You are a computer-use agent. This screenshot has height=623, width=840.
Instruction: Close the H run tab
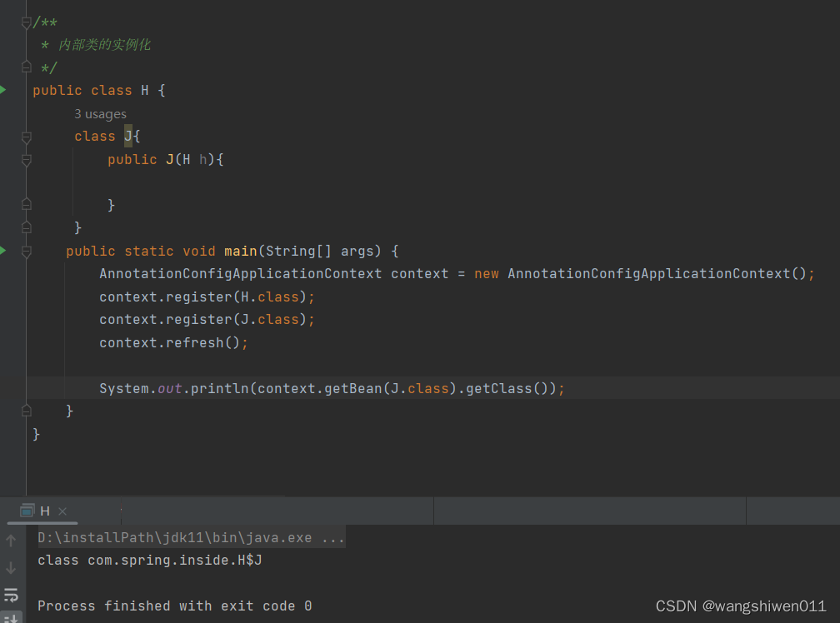(x=62, y=511)
